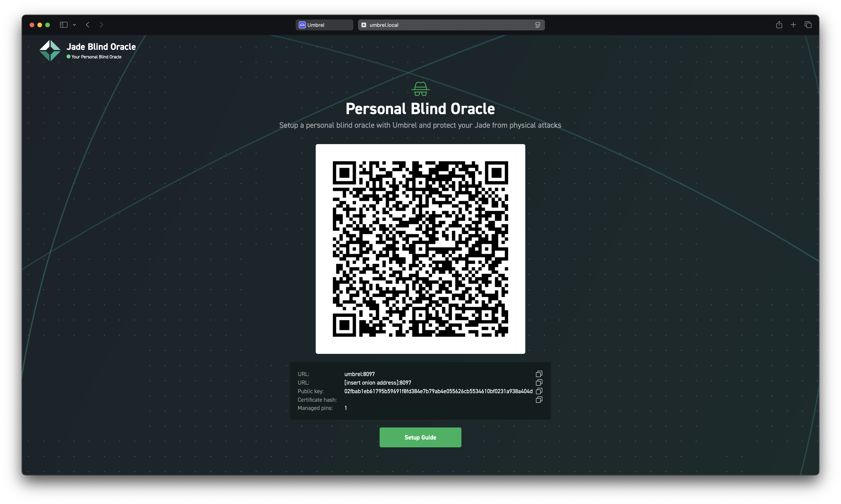Switch to the Umbrel tab
841x504 pixels.
324,25
